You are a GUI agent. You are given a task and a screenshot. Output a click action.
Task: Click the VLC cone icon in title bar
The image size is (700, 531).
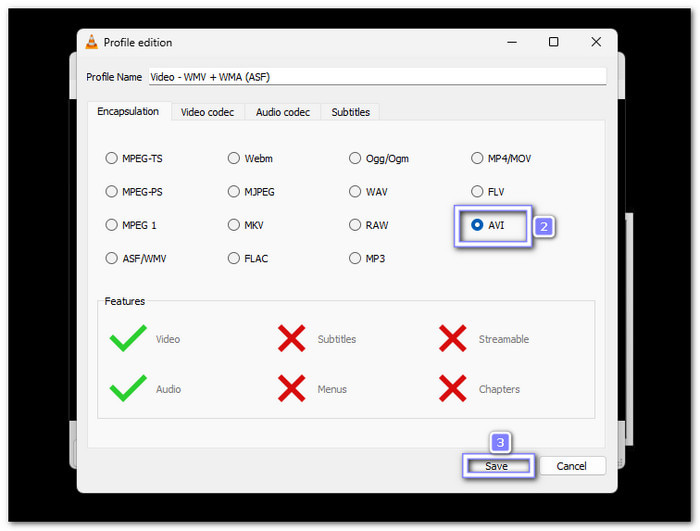coord(94,42)
